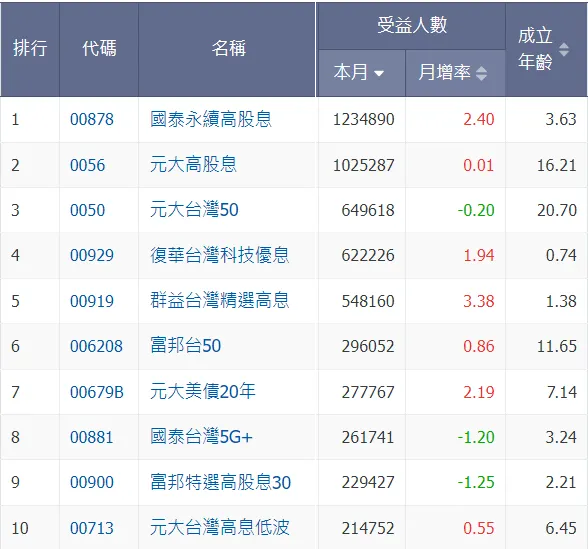Click the 名稱 column header
This screenshot has width=588, height=549.
pos(227,49)
